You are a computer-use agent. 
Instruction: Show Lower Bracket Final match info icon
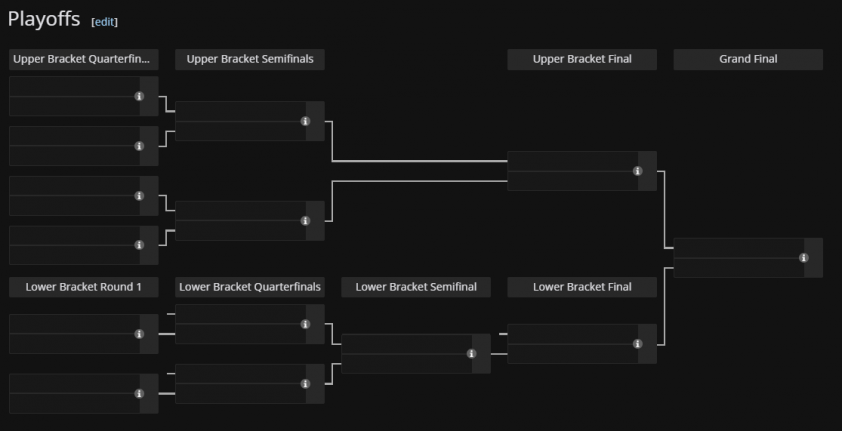click(637, 344)
